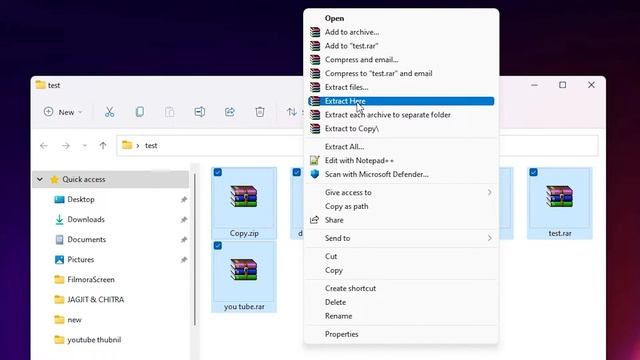Expand the Send to submenu
640x360 pixels.
[401, 238]
